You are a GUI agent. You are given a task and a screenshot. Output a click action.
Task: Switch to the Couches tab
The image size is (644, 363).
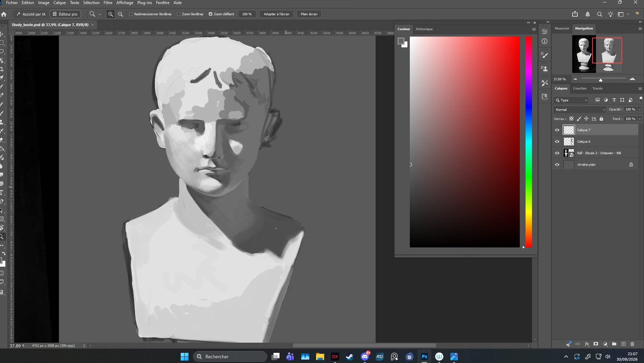pyautogui.click(x=580, y=88)
